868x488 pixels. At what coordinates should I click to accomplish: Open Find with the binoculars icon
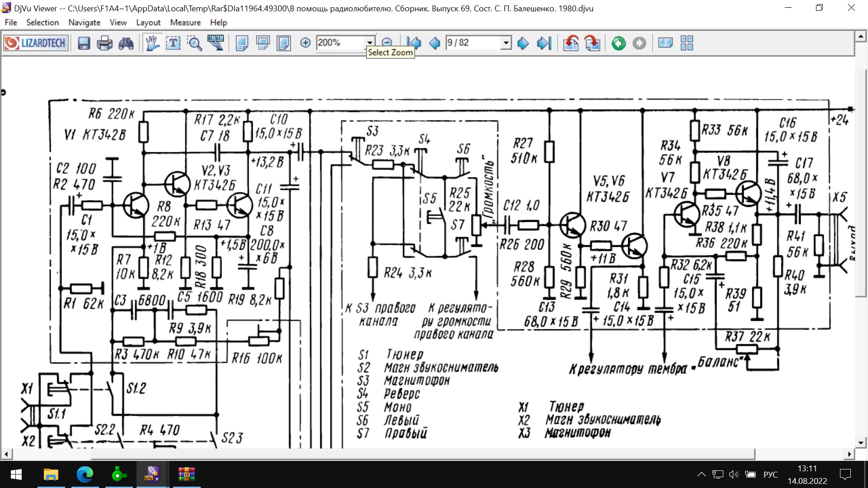click(x=126, y=43)
